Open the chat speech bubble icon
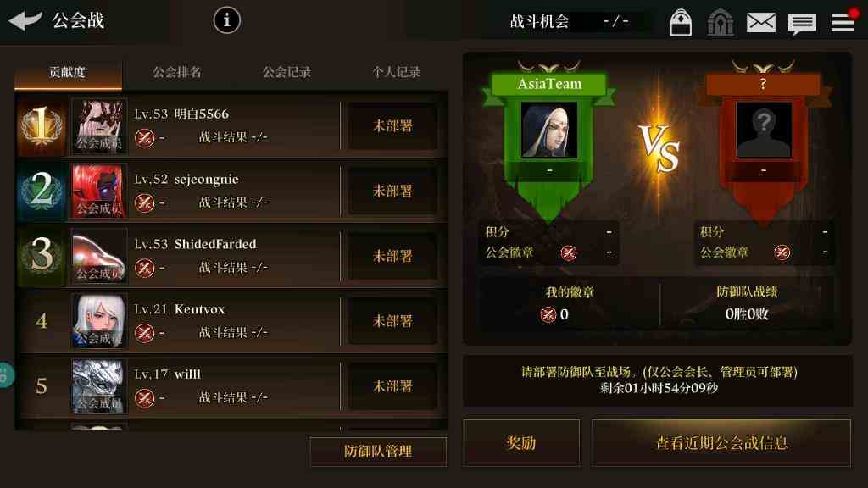Viewport: 868px width, 488px height. 802,24
